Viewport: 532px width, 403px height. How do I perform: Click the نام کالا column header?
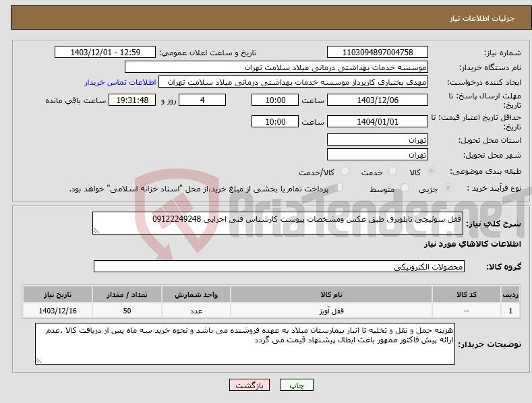[332, 294]
